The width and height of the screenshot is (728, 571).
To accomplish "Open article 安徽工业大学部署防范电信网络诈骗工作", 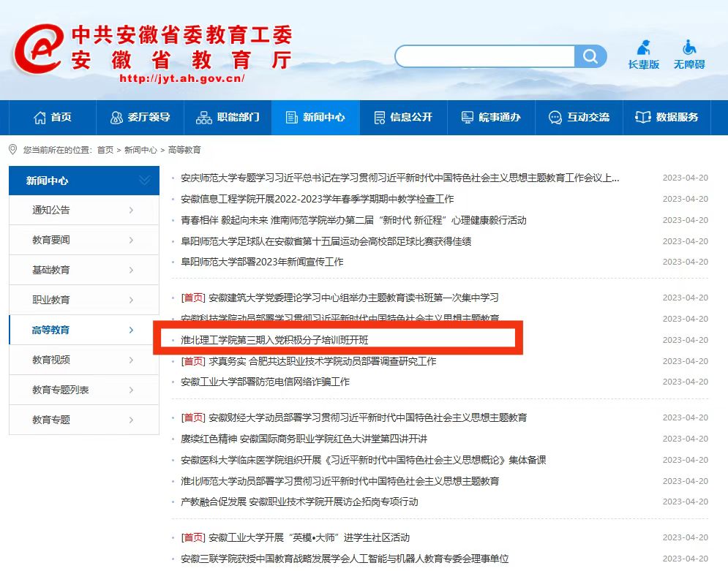I will point(265,382).
